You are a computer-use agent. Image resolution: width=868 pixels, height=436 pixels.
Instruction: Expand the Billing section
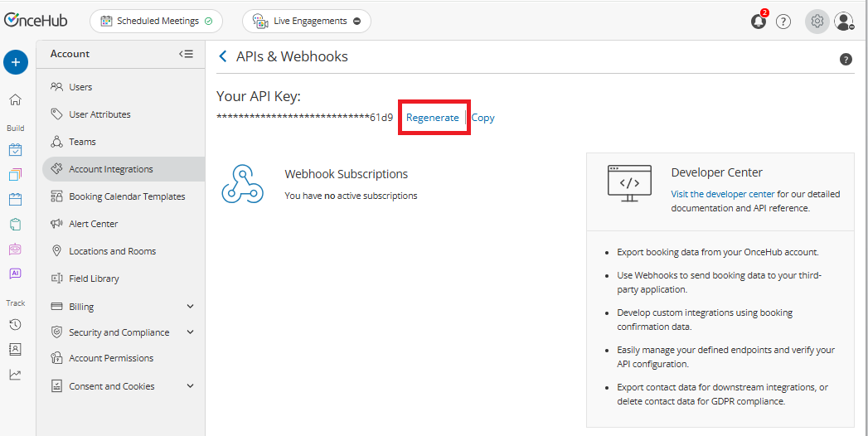tap(190, 307)
